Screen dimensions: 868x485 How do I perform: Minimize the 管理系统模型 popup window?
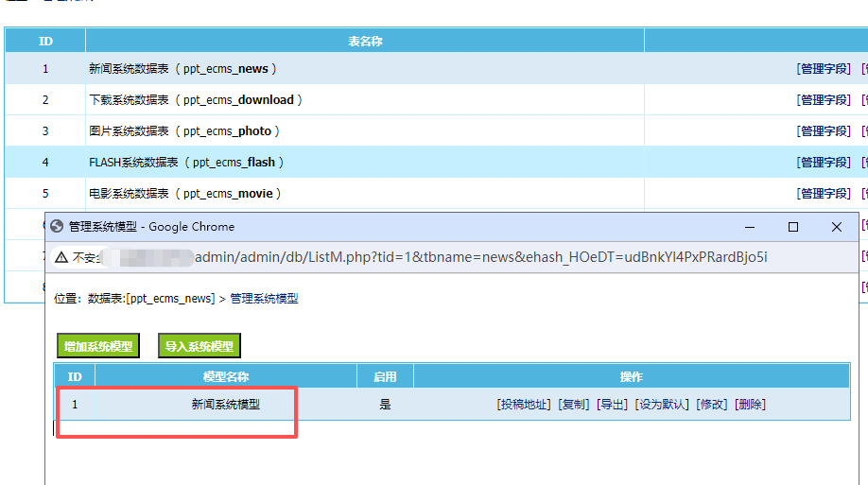tap(750, 227)
